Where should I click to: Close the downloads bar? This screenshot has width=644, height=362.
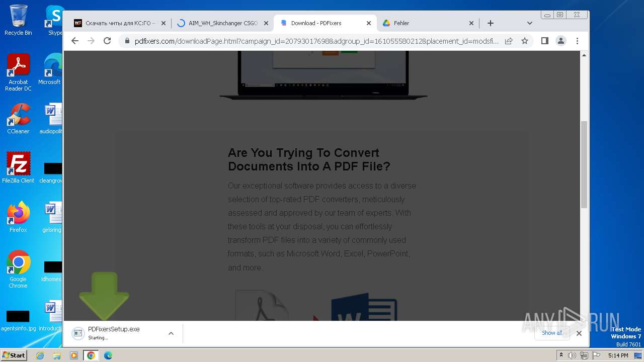[x=579, y=333]
